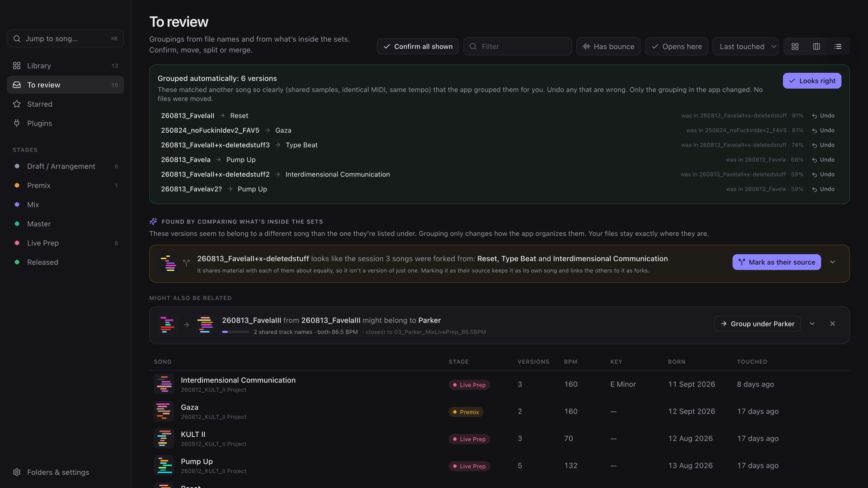Expand options next to Group under Parker
This screenshot has width=868, height=488.
click(x=812, y=324)
